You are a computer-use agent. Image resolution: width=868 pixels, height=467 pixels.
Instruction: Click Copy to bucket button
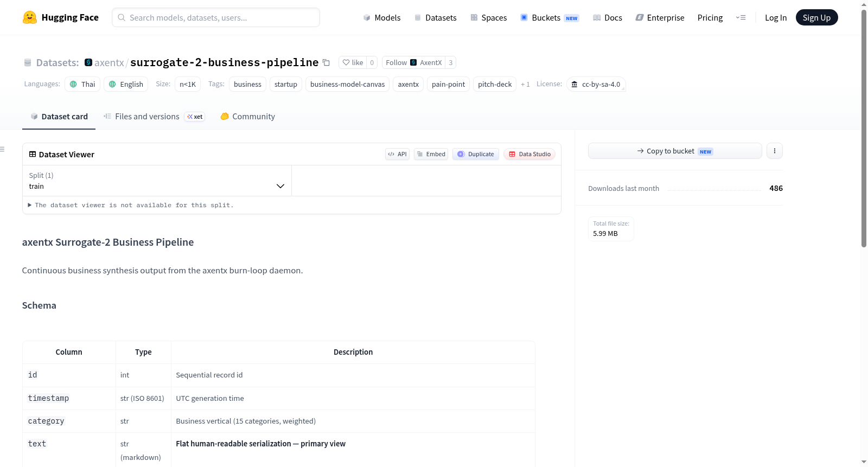point(675,151)
